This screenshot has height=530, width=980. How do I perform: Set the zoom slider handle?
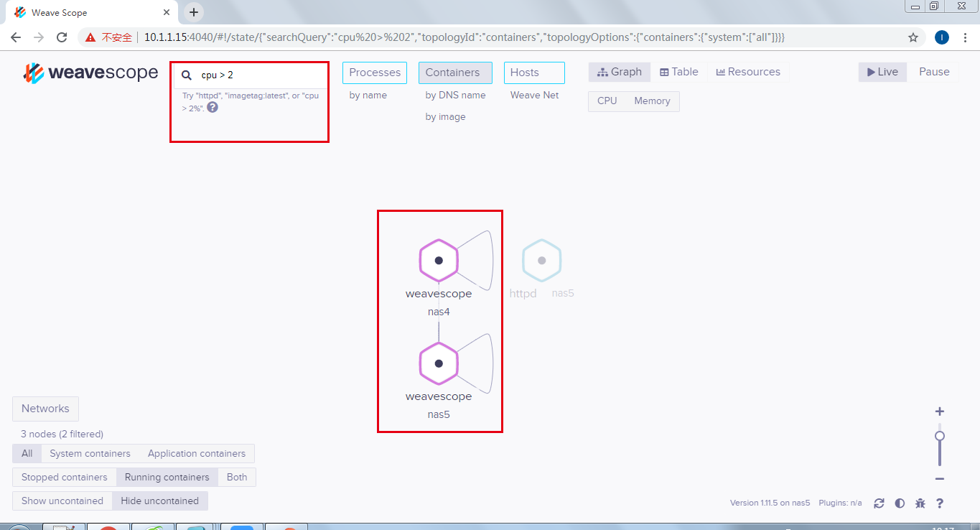pyautogui.click(x=940, y=436)
